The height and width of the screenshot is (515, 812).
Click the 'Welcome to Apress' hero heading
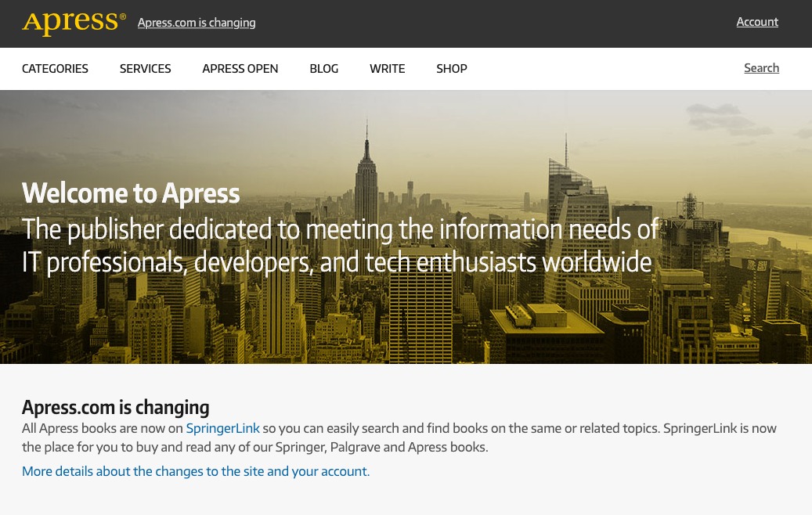pyautogui.click(x=131, y=193)
